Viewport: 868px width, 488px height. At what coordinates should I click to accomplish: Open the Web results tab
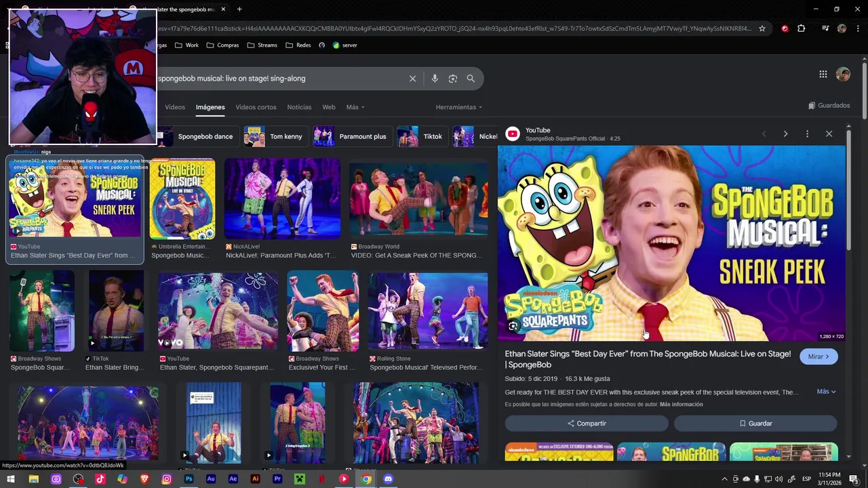(x=329, y=107)
